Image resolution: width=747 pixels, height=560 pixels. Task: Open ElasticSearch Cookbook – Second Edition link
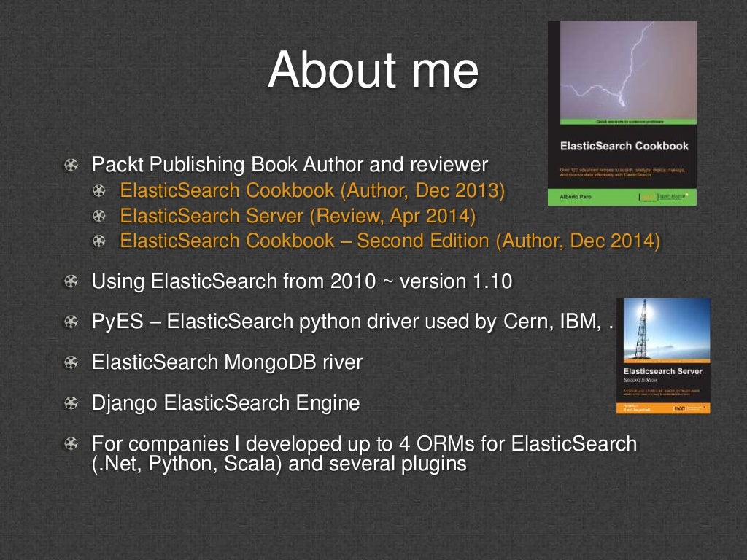tap(390, 241)
